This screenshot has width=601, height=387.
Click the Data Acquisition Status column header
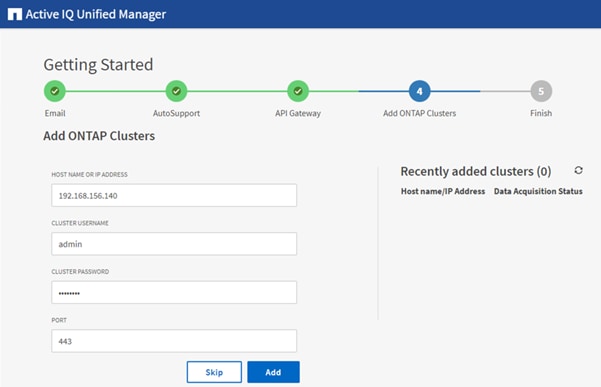(538, 191)
